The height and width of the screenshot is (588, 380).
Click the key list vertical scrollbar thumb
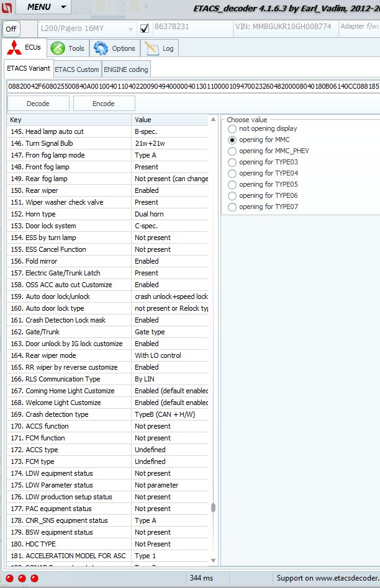coord(213,507)
